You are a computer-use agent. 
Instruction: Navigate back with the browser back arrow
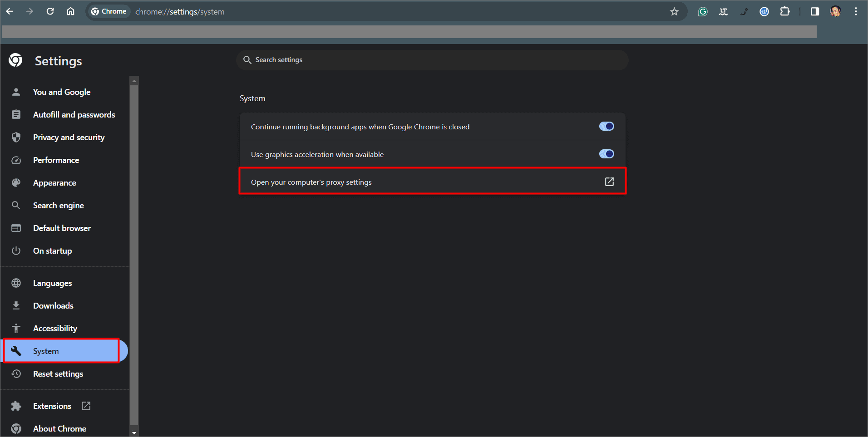[x=10, y=11]
